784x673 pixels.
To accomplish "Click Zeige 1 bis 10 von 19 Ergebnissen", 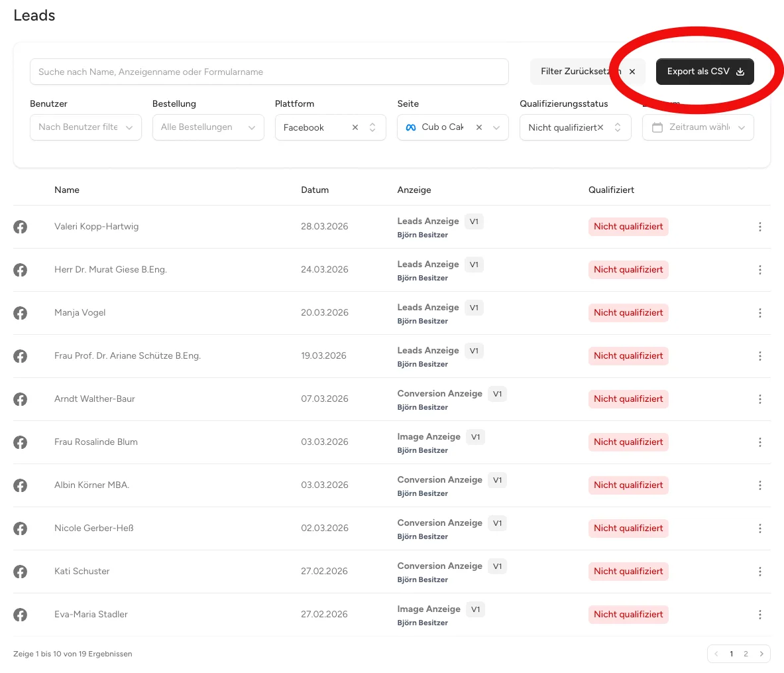I will (x=72, y=654).
